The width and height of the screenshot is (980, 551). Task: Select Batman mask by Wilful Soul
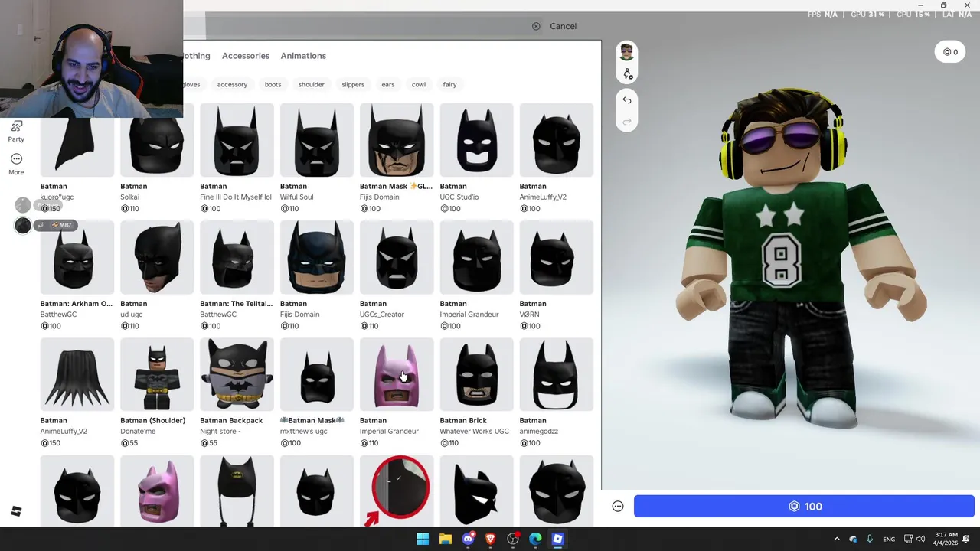tap(317, 141)
